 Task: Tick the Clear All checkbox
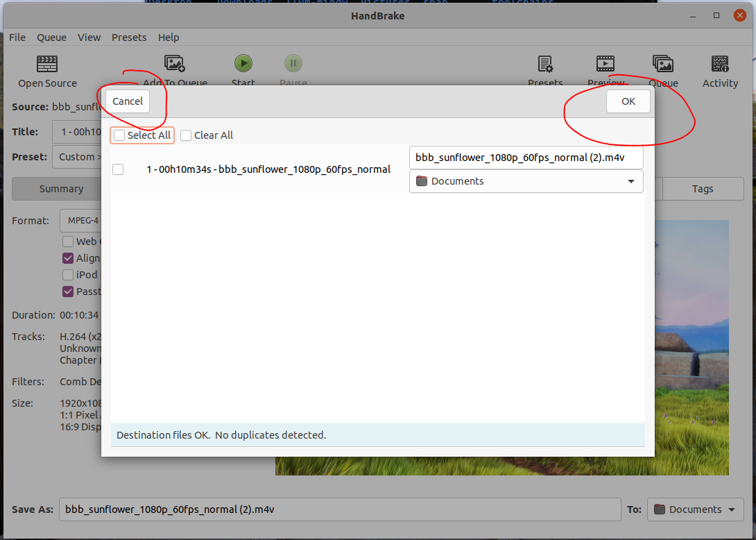pos(186,135)
